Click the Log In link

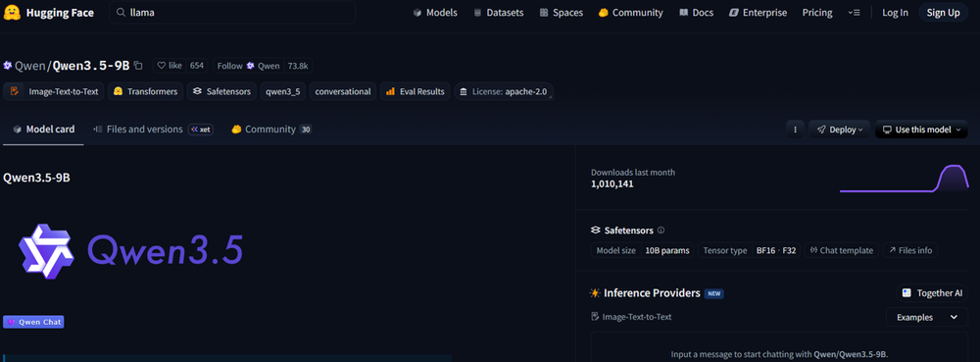tap(895, 13)
